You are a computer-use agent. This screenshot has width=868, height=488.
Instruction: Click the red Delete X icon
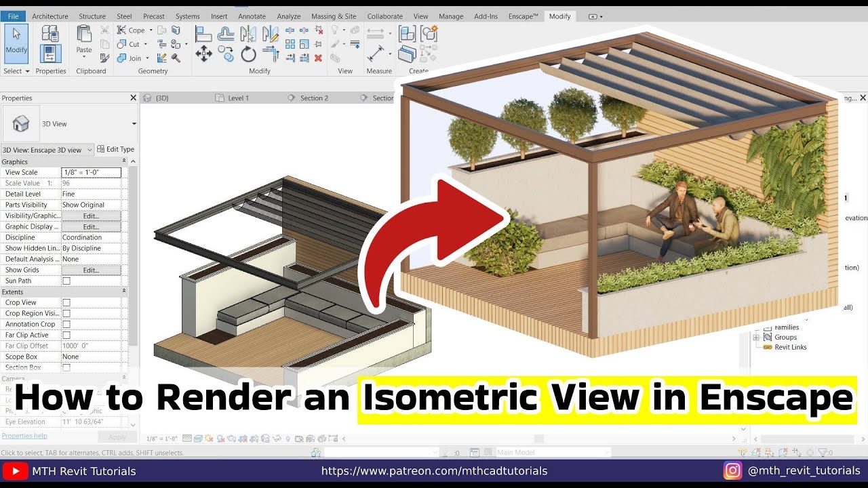318,58
